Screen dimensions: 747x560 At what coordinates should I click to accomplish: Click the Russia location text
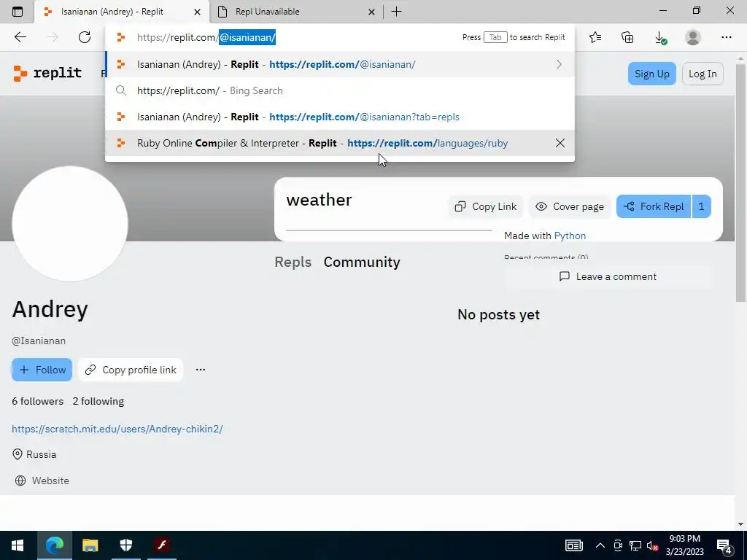click(41, 454)
